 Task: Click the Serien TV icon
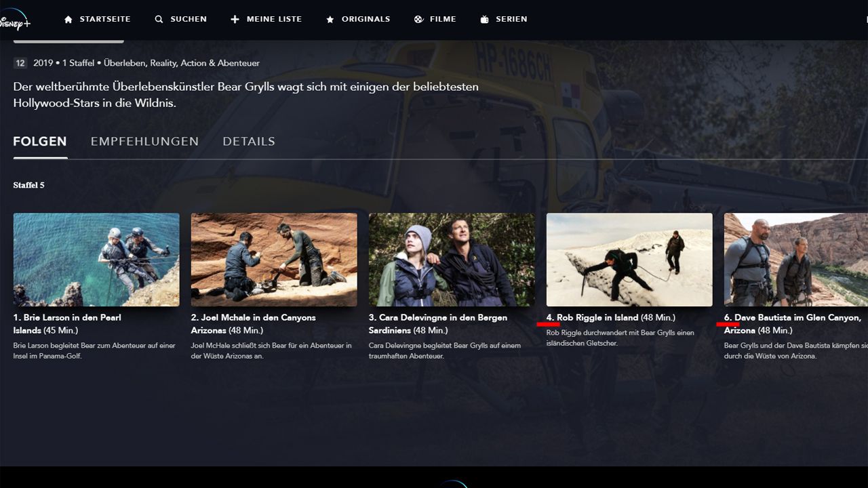coord(484,20)
